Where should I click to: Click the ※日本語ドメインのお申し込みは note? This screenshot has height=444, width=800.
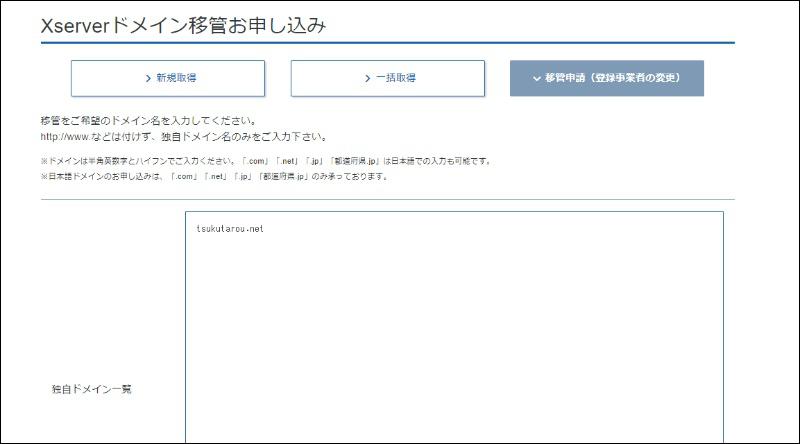[x=215, y=177]
